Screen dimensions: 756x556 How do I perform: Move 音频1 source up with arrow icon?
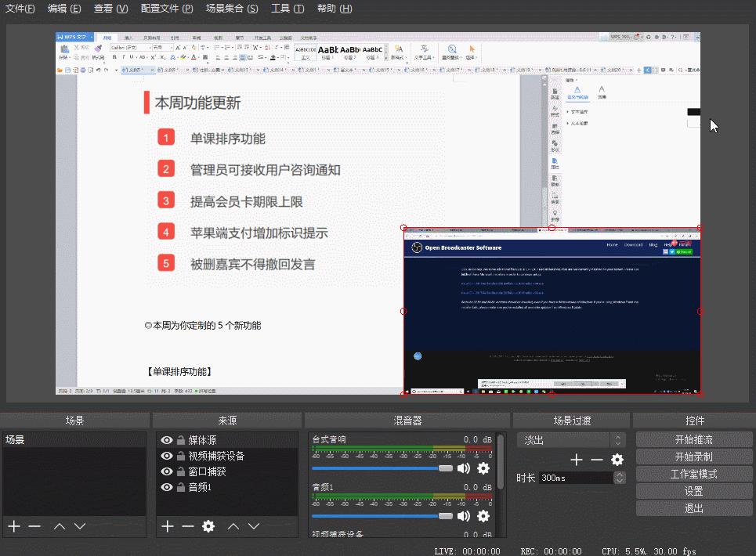[233, 526]
